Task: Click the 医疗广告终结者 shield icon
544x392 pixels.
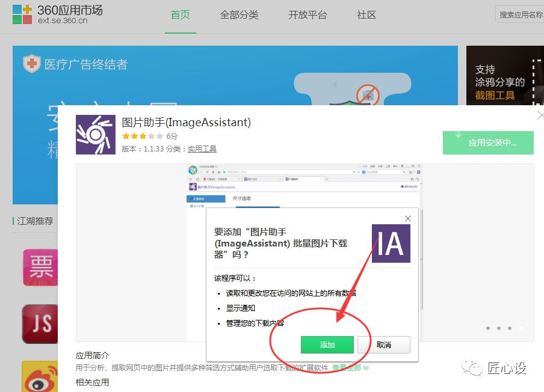Action: pyautogui.click(x=31, y=63)
